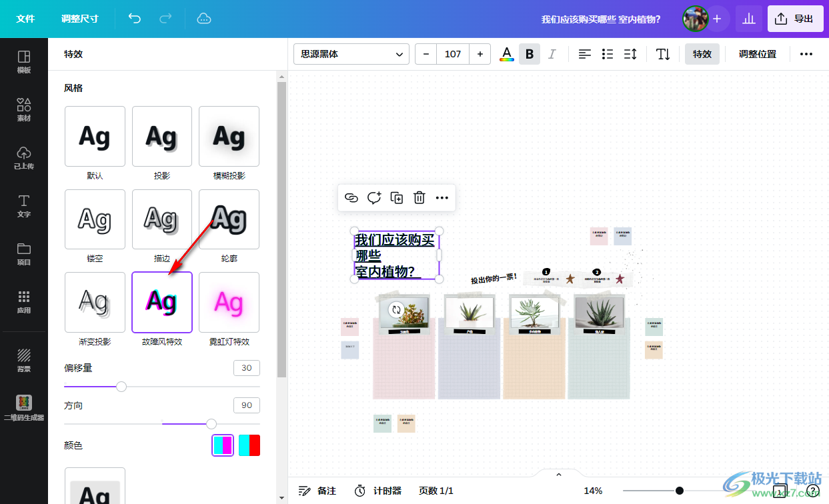Open the analytics bar chart icon
829x504 pixels.
point(749,19)
